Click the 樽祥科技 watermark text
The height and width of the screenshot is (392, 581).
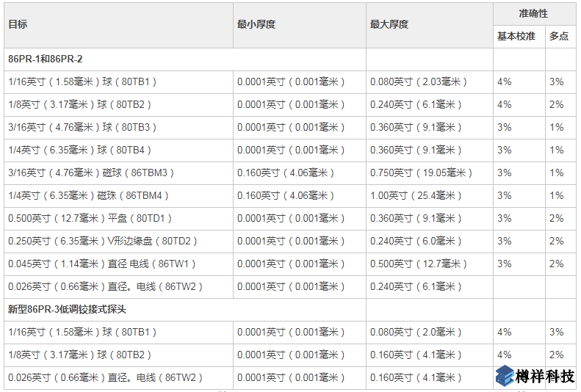[x=545, y=376]
